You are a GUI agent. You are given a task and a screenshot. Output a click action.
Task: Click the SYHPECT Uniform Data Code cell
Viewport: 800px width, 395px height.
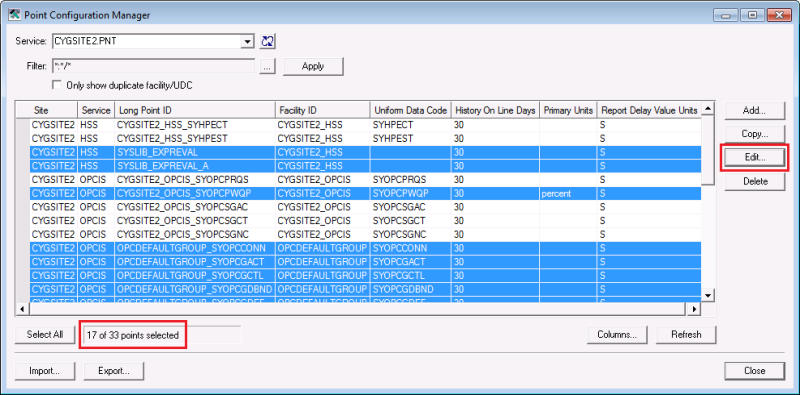(x=411, y=125)
